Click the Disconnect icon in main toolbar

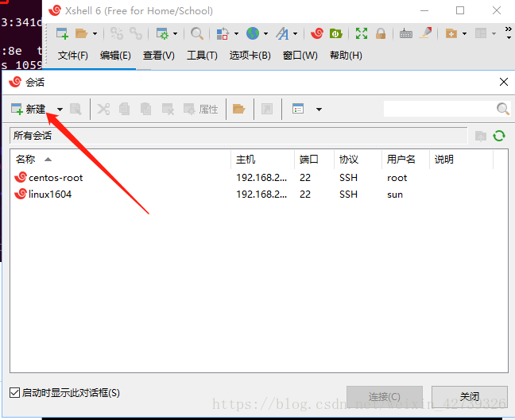click(117, 33)
